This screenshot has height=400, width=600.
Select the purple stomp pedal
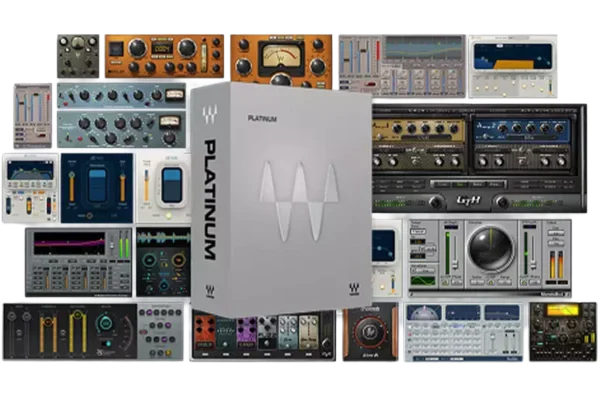pos(247,332)
